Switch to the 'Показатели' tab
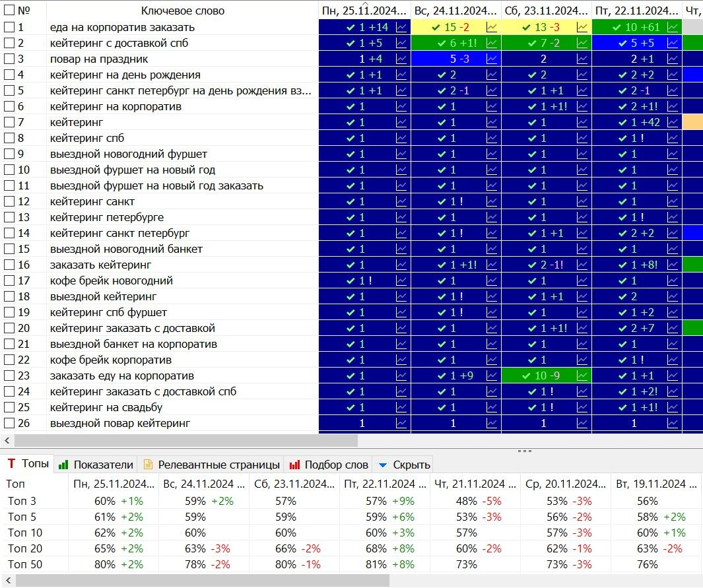 pyautogui.click(x=96, y=465)
